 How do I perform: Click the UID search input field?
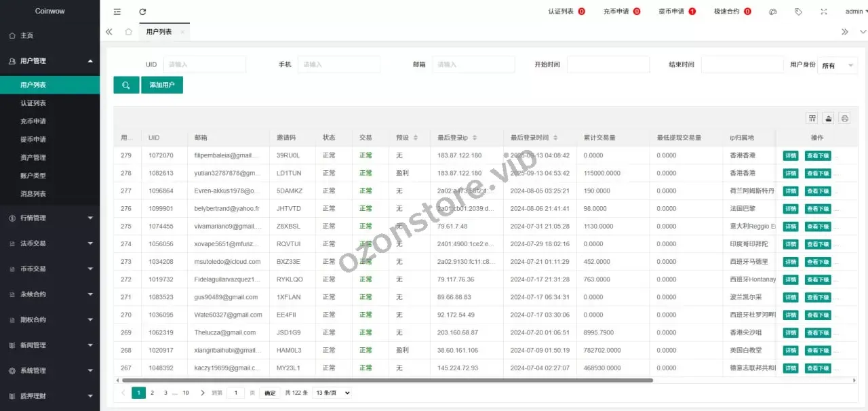click(x=204, y=64)
